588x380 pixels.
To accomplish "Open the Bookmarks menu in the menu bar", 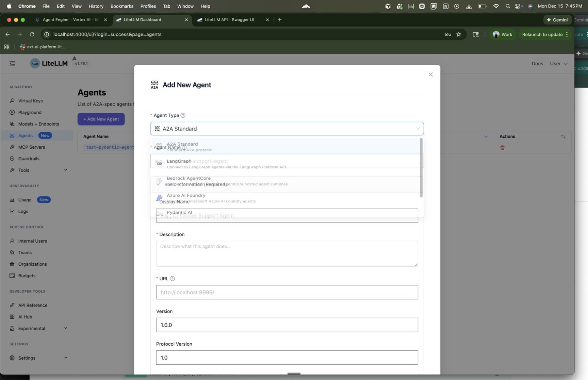I will click(122, 6).
